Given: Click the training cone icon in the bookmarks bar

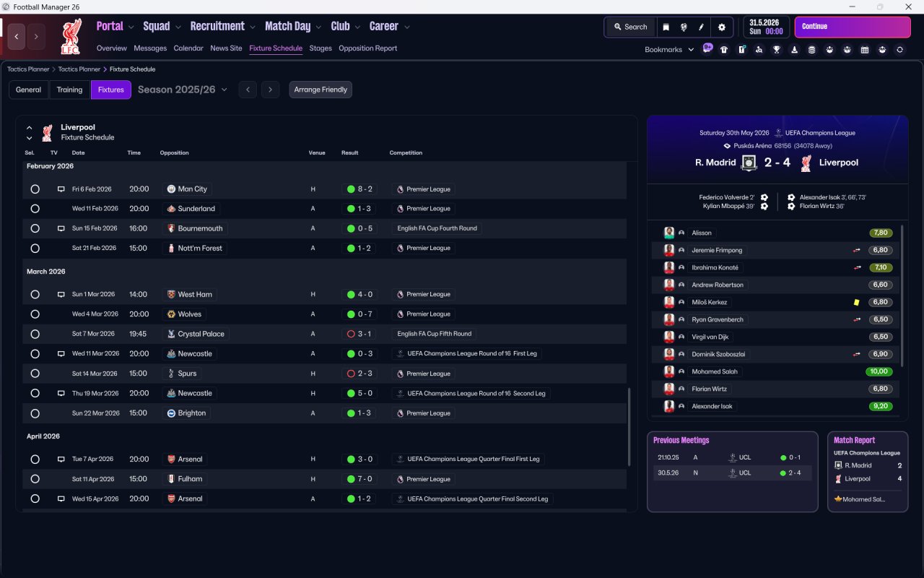Looking at the screenshot, I should tap(795, 50).
